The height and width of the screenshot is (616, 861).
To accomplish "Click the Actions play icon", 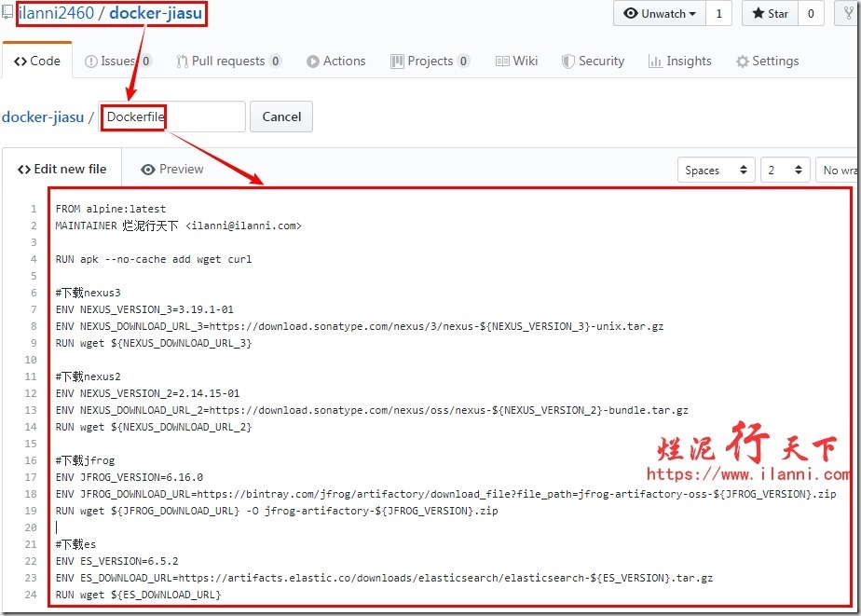I will (x=313, y=62).
